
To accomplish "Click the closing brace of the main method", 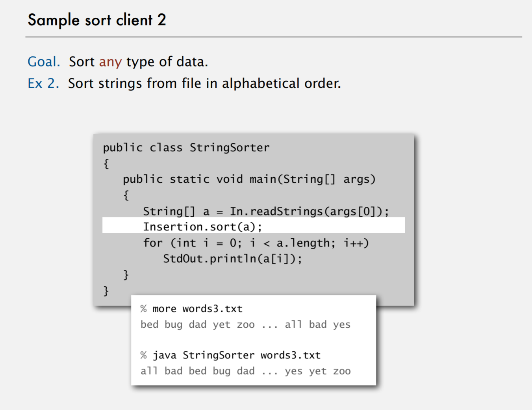I will (126, 275).
